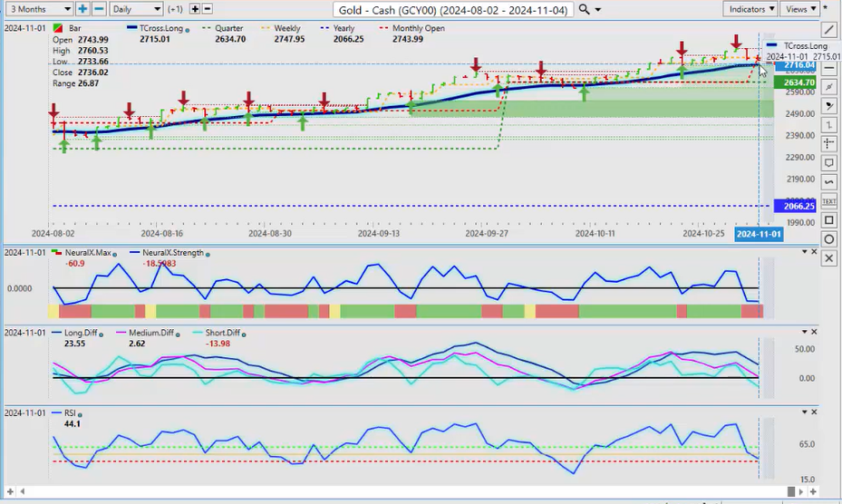Select the TEXT annotation tool
842x504 pixels.
click(x=829, y=201)
